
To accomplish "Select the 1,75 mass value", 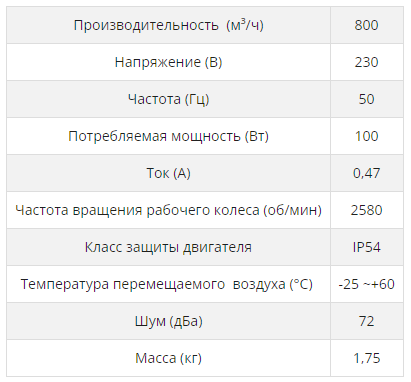I will tap(366, 358).
